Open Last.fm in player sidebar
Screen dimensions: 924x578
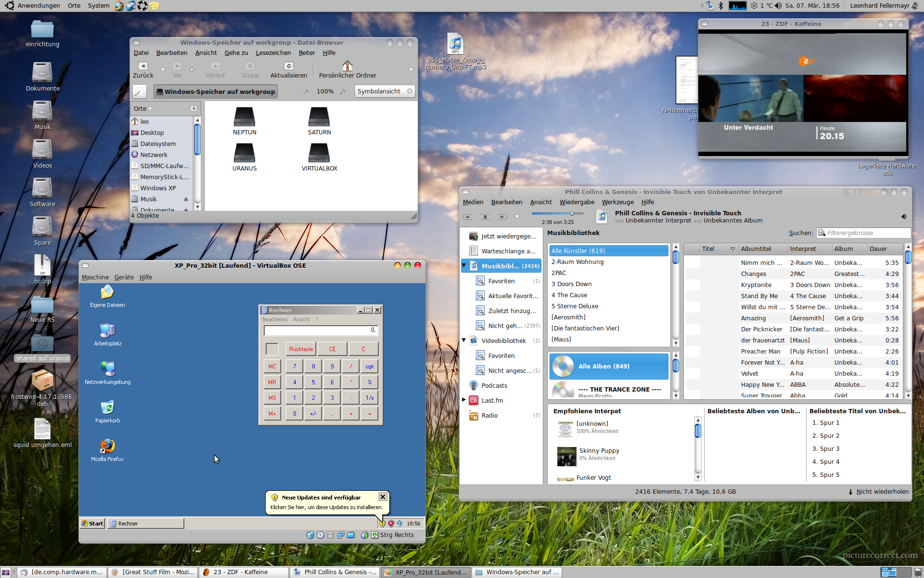point(492,401)
